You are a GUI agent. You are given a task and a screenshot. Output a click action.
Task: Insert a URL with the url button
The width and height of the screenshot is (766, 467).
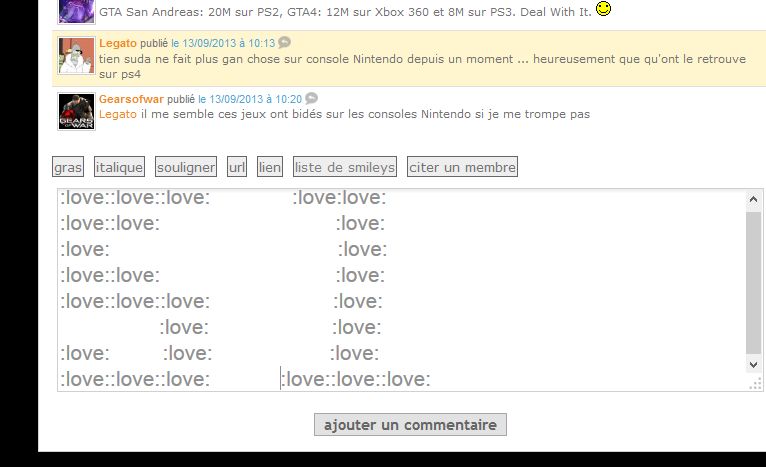tap(237, 167)
